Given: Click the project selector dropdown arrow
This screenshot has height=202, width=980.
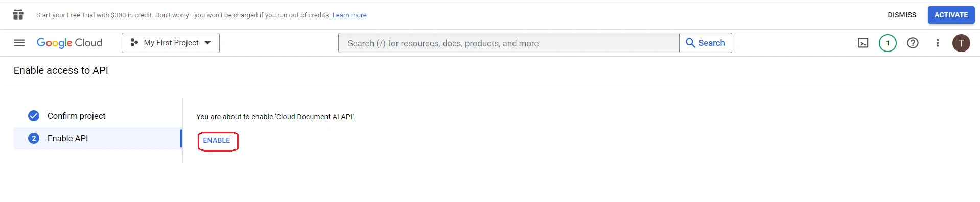Looking at the screenshot, I should [x=208, y=43].
